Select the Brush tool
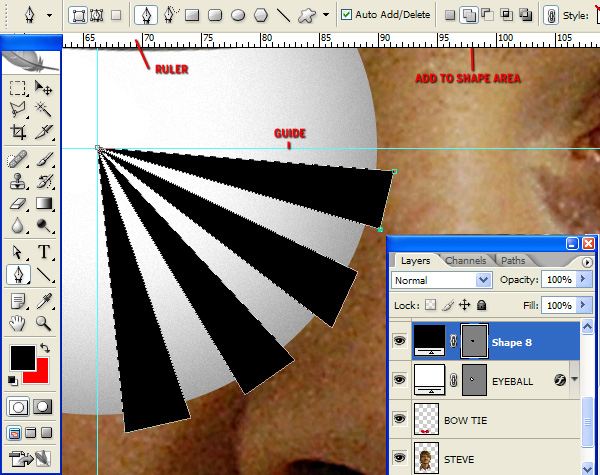Viewport: 600px width, 475px height. pos(44,159)
